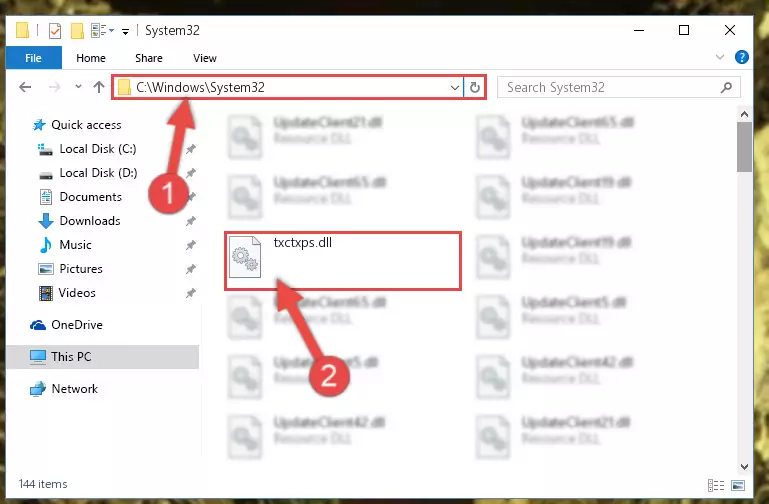This screenshot has height=504, width=769.
Task: Select Network in navigation pane
Action: tap(75, 389)
